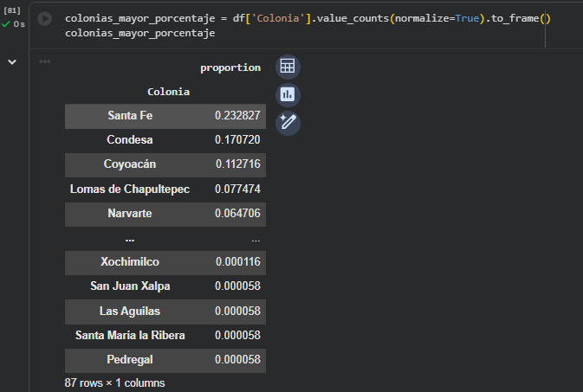Open output actions three-dot menu
The height and width of the screenshot is (392, 583).
click(x=45, y=61)
